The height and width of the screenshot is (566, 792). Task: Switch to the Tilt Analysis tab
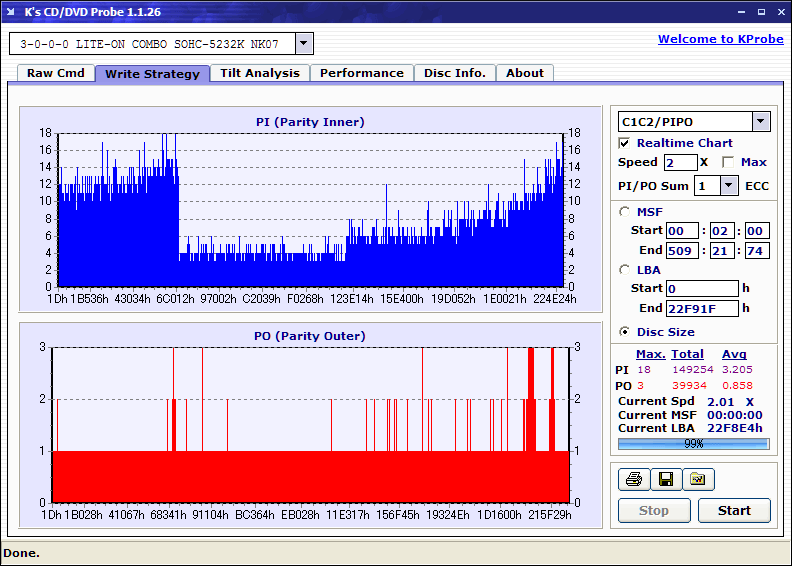260,73
